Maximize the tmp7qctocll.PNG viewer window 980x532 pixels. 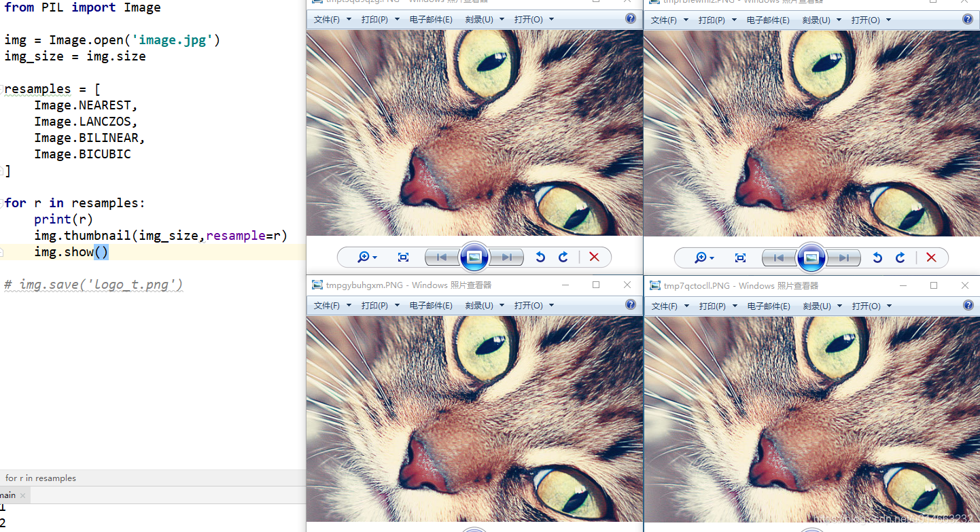coord(934,285)
